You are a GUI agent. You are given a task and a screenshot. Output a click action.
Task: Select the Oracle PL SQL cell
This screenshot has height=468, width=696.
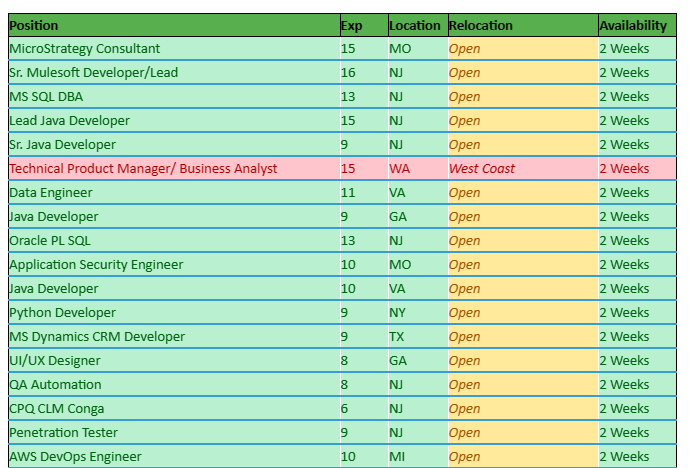174,240
